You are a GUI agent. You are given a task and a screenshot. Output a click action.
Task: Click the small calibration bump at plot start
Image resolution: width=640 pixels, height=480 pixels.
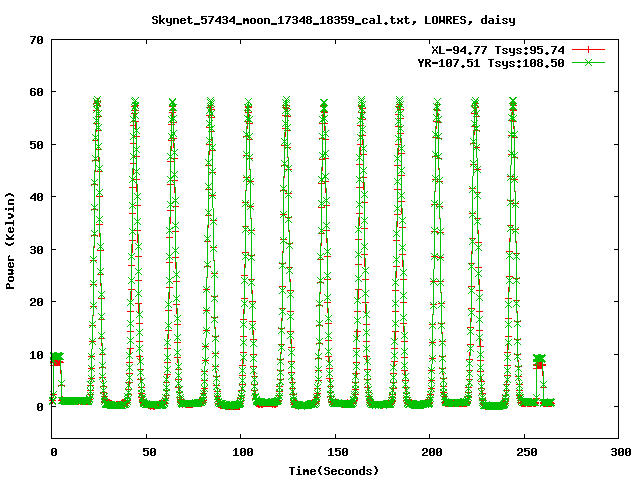(x=57, y=357)
